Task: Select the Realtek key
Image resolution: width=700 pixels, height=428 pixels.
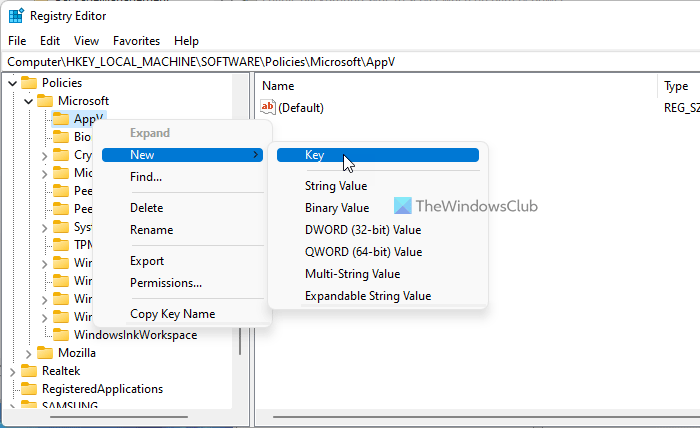Action: pyautogui.click(x=61, y=371)
